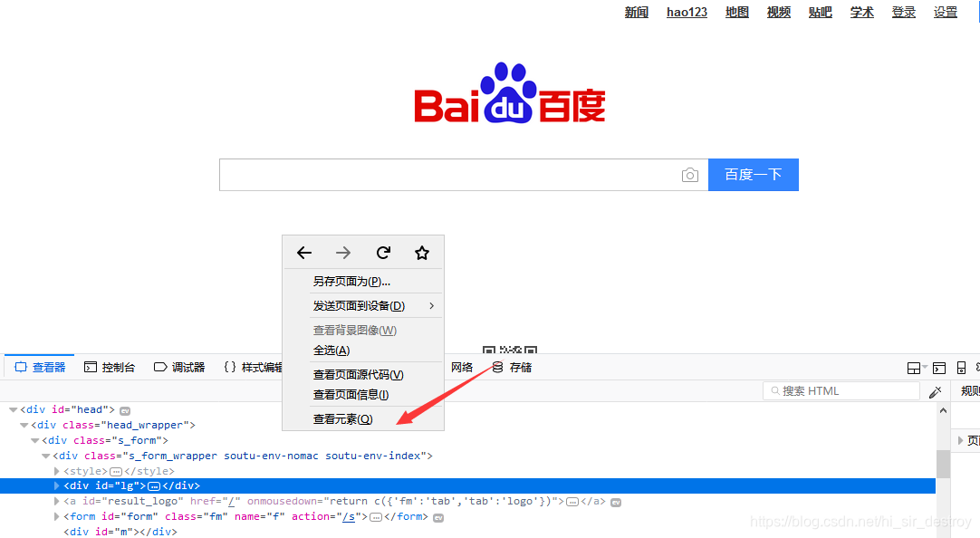Screen dimensions: 980x538
Task: Switch to the 控制台 devtools tab
Action: (x=110, y=368)
